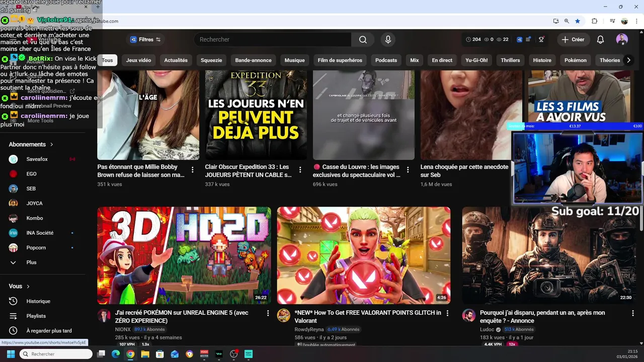Screen dimensions: 644x362
Task: Open the vidIQ Filtres dropdown
Action: coord(145,40)
